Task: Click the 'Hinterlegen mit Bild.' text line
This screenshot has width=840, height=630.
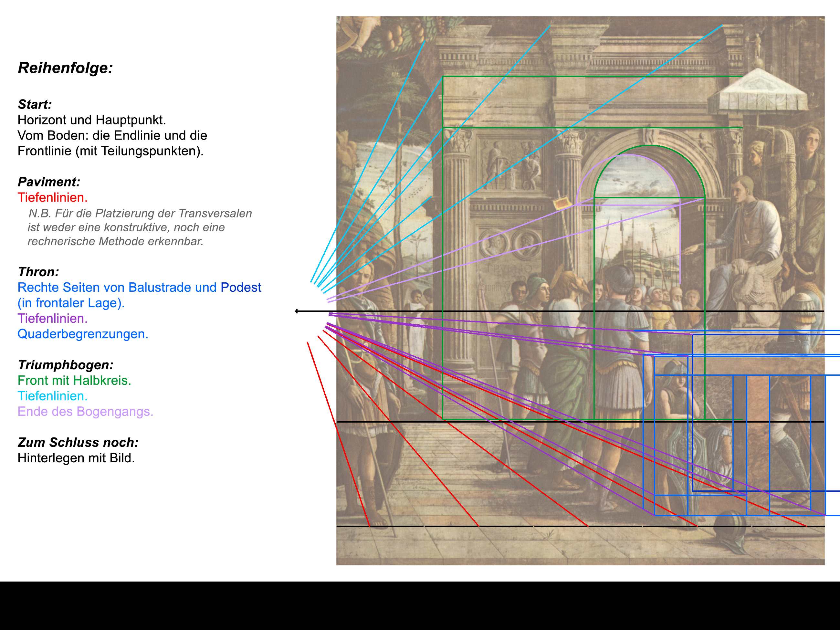Action: [76, 457]
